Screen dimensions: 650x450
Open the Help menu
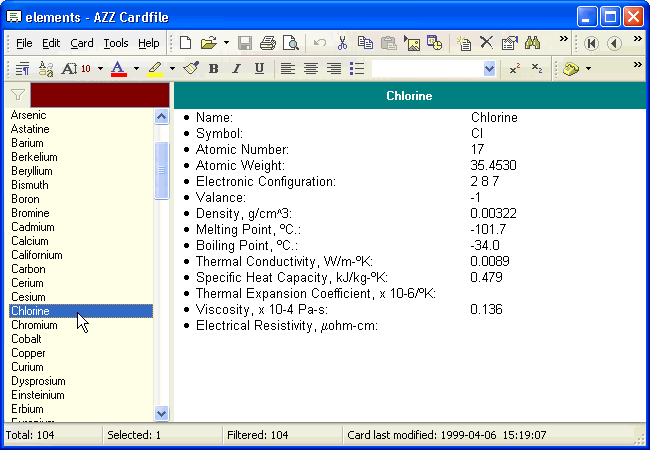click(149, 43)
